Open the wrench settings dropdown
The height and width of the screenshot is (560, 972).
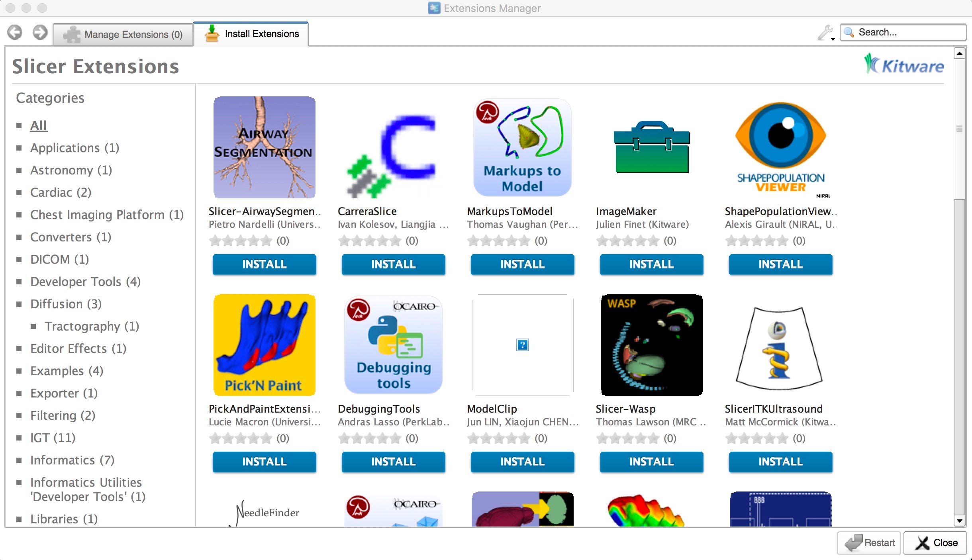tap(826, 33)
